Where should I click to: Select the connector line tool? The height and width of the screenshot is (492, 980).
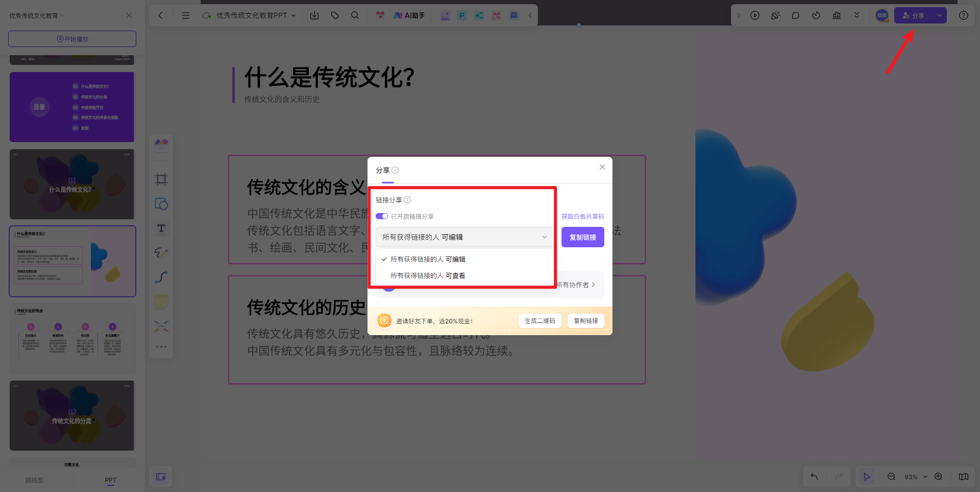coord(161,277)
